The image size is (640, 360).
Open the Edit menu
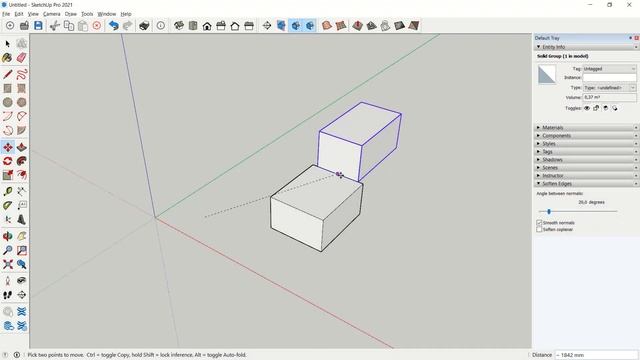pyautogui.click(x=19, y=14)
